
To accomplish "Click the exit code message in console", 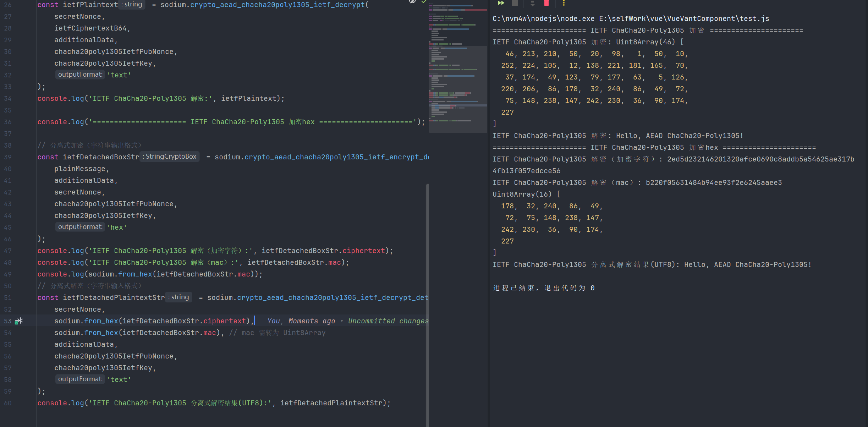I will pos(544,288).
